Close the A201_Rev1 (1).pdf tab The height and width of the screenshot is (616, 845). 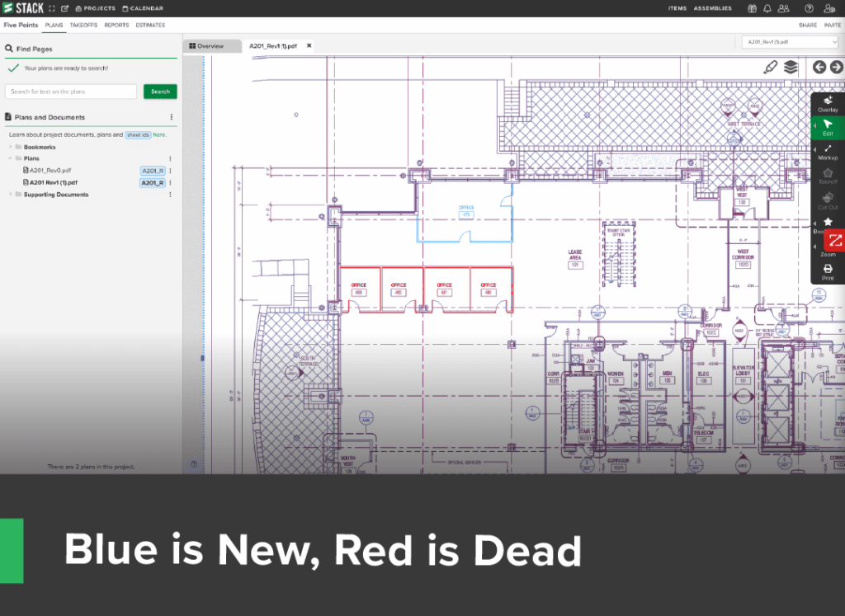[x=309, y=46]
